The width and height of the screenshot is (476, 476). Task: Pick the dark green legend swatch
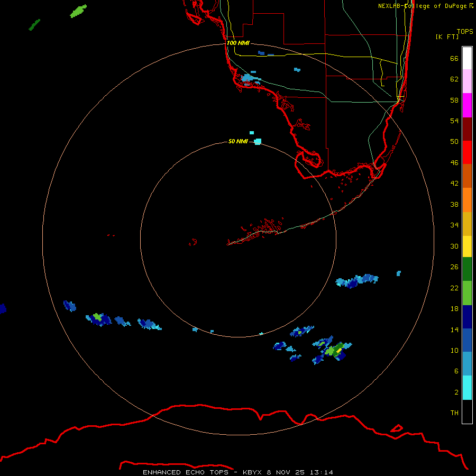point(467,269)
